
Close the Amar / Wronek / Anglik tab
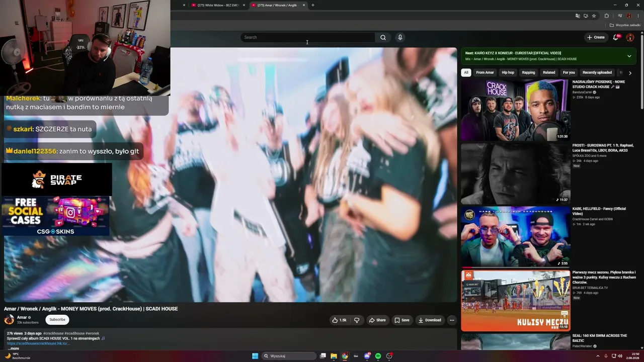(x=304, y=5)
